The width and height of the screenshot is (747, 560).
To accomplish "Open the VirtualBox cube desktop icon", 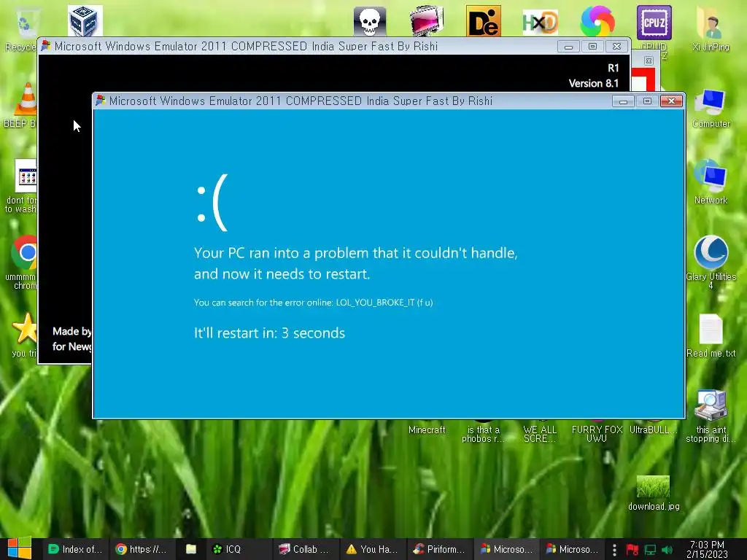I will 85,21.
